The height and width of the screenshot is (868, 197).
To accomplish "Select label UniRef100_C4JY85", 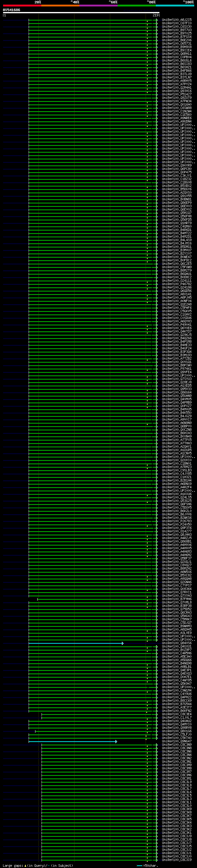I will click(x=177, y=474).
